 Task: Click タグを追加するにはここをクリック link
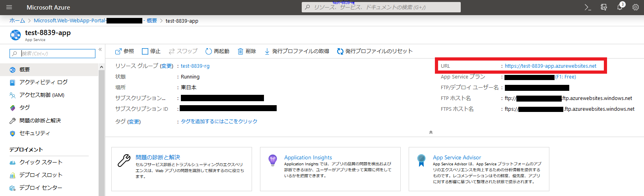pyautogui.click(x=219, y=122)
